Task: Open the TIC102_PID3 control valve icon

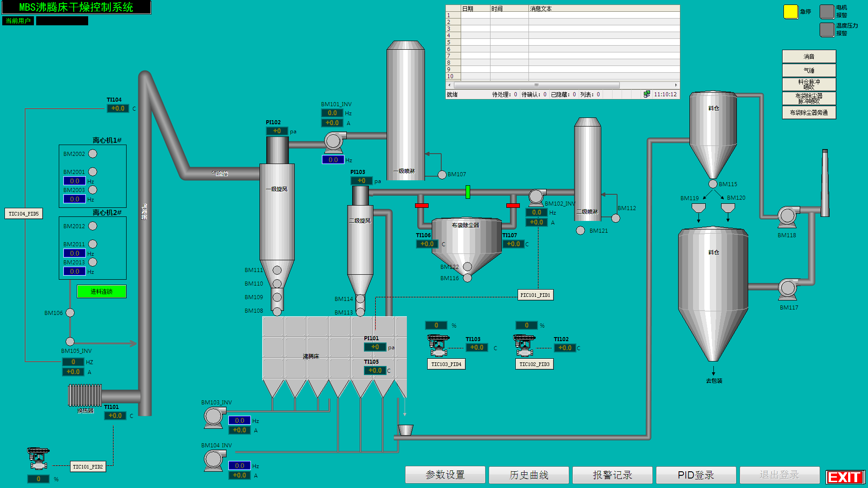Action: coord(524,346)
